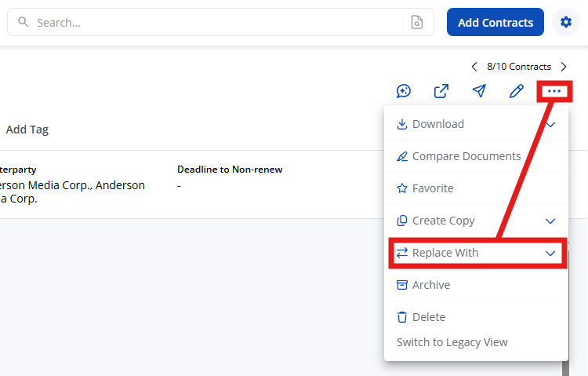Focus the Search input field
Viewport: 588px width, 376px height.
(x=212, y=23)
